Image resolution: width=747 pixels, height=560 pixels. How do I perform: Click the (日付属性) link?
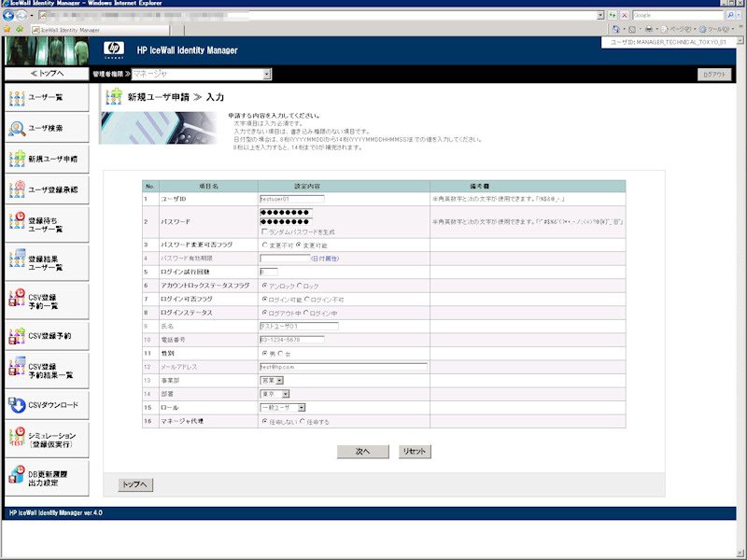[325, 259]
